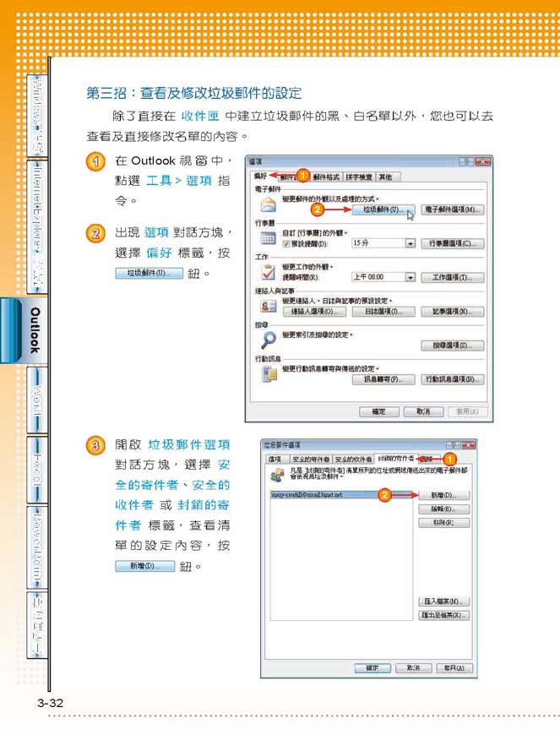560x751 pixels.
Task: Toggle the 預設提醒(D) checkbox
Action: click(x=286, y=244)
